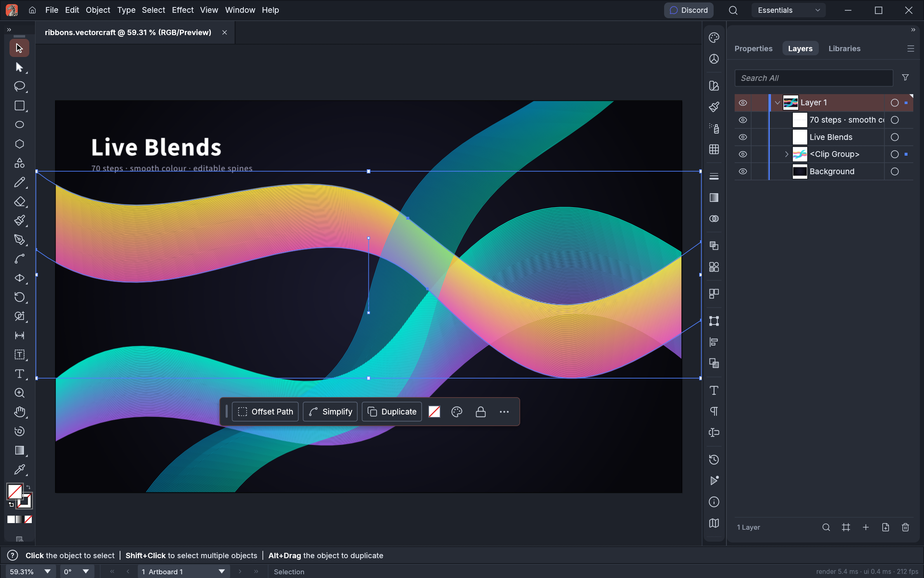Select the Gradient tool in left toolbar

pos(19,450)
